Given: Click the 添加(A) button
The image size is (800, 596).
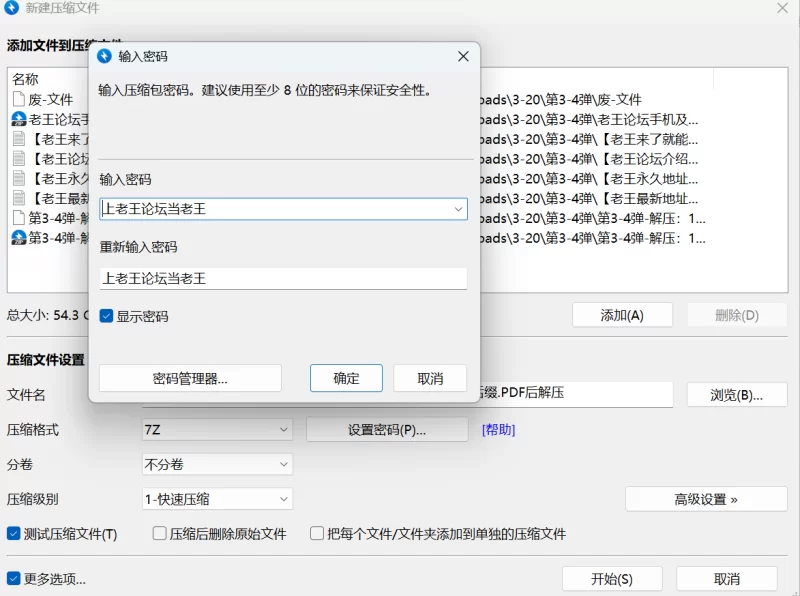Looking at the screenshot, I should tap(622, 315).
